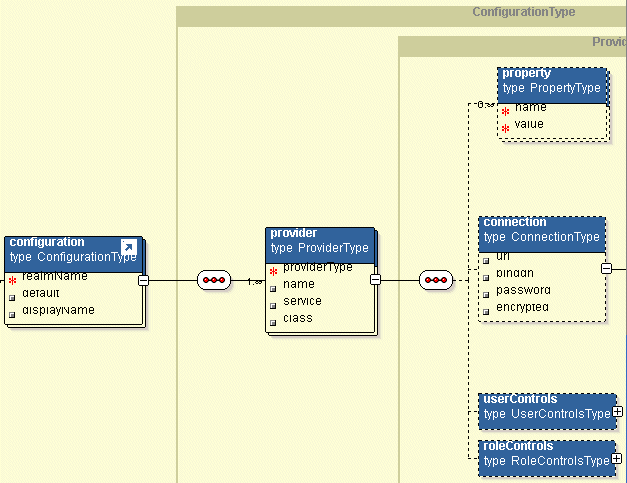Click the red asterisk beside realmName
Viewport: 627px width, 483px height.
tap(12, 280)
